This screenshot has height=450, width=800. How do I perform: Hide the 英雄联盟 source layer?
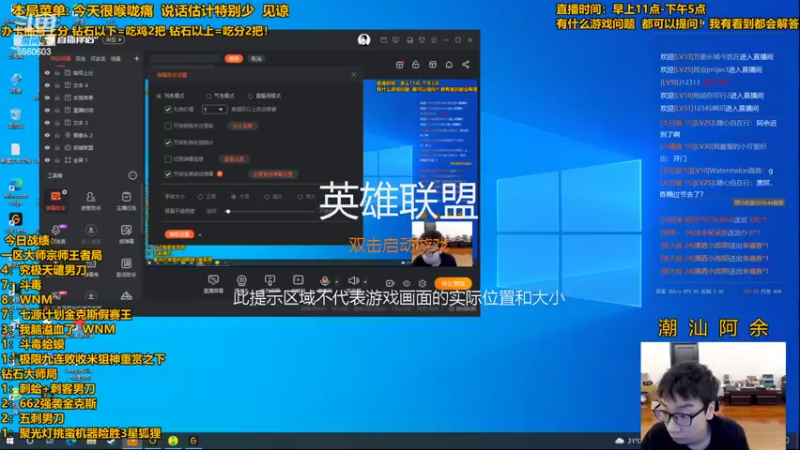pos(47,147)
